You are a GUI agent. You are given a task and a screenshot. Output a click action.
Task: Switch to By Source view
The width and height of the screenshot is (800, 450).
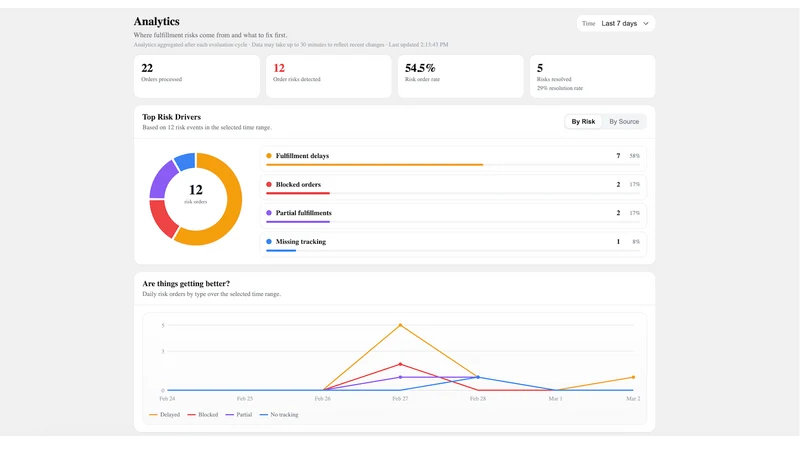click(x=623, y=121)
